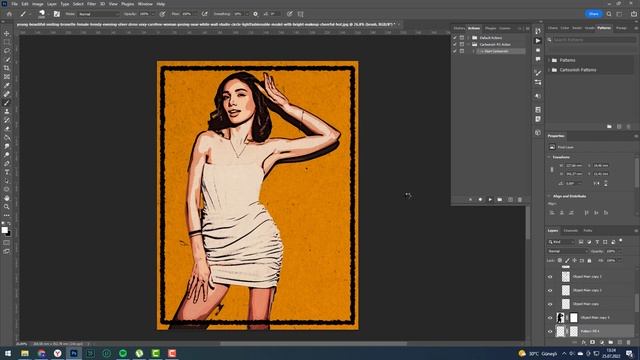Hide the layer with woman silhouette thumbnail

pos(550,318)
